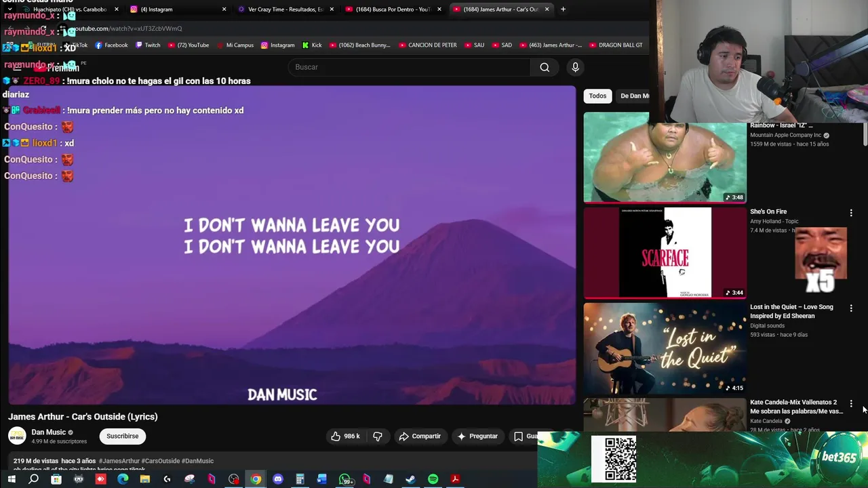Open OBS Studio from the taskbar
The image size is (868, 488).
(x=234, y=480)
